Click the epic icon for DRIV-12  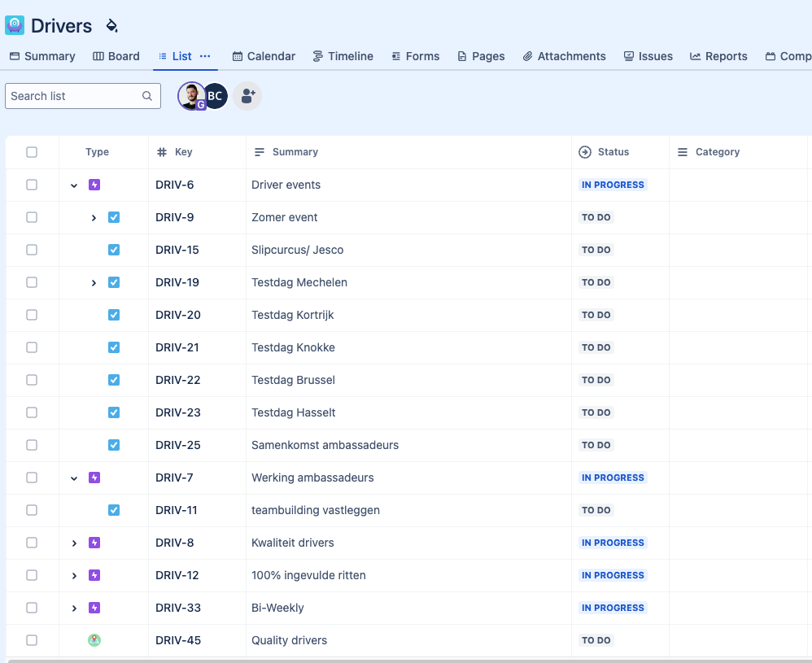pos(94,575)
